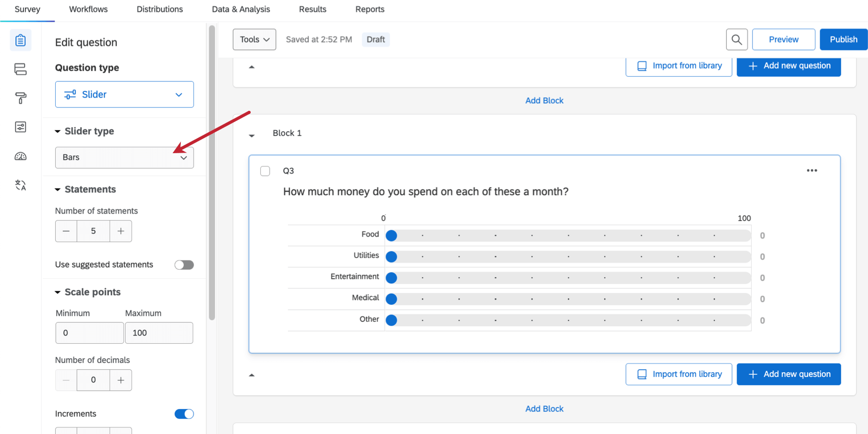Click the upper Add new question button
868x434 pixels.
point(789,66)
